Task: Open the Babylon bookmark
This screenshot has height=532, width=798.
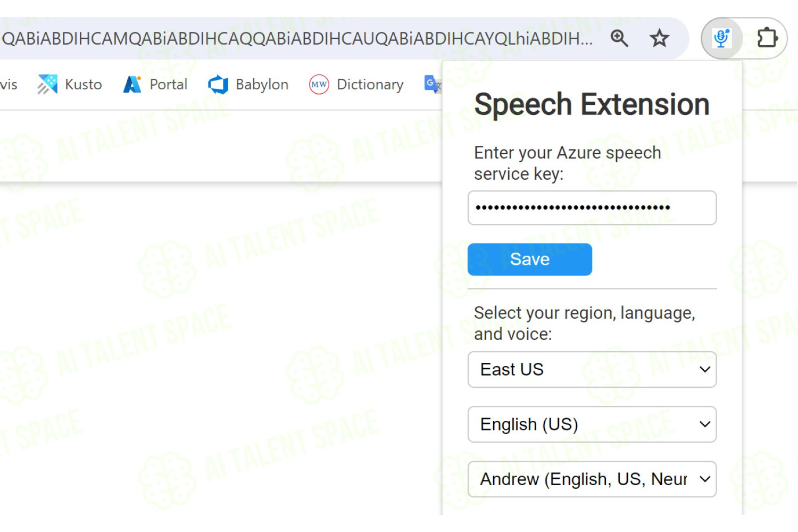Action: pos(248,85)
